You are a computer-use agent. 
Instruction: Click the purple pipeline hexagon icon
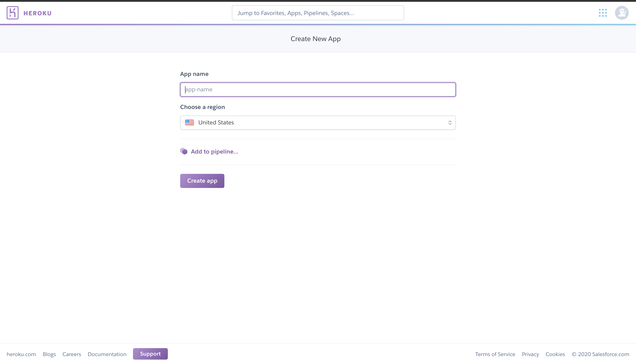[184, 151]
